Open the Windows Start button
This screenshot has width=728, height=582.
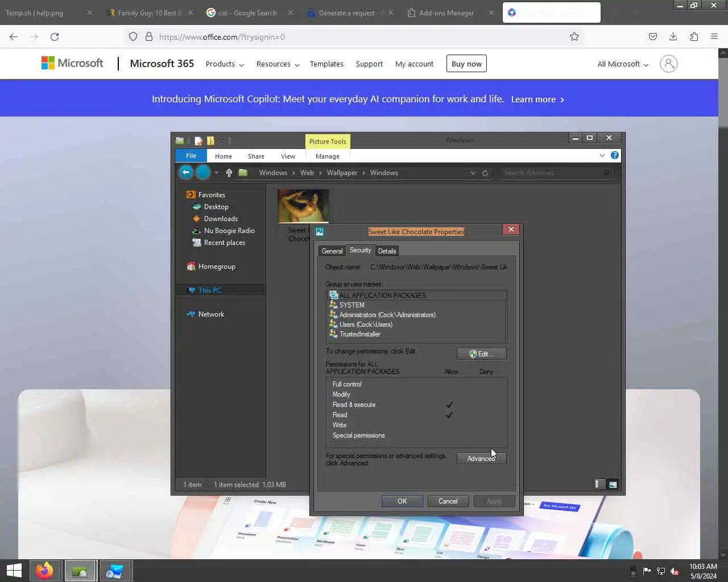[14, 571]
